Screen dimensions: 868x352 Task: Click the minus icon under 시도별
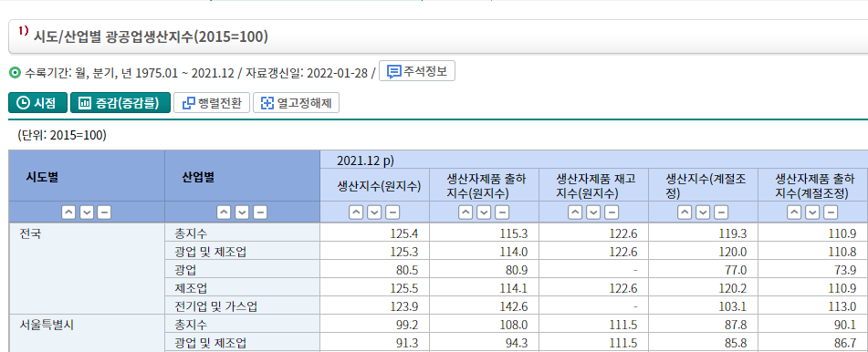coord(105,212)
